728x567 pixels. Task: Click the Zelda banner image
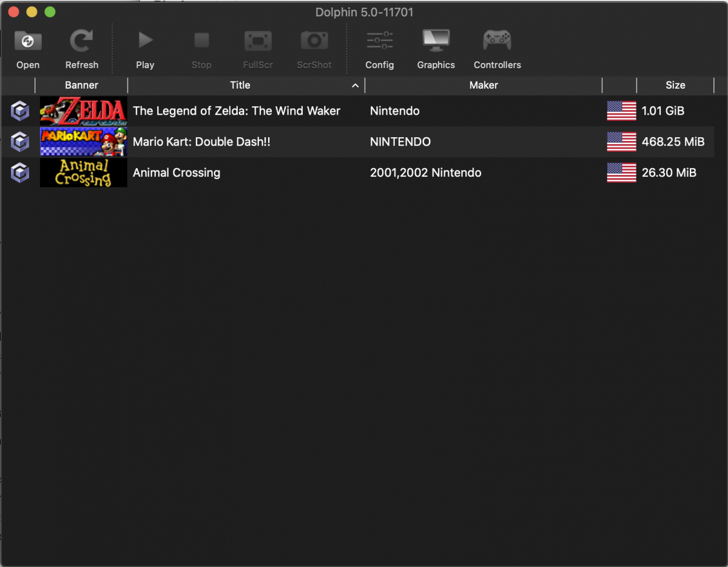click(84, 111)
